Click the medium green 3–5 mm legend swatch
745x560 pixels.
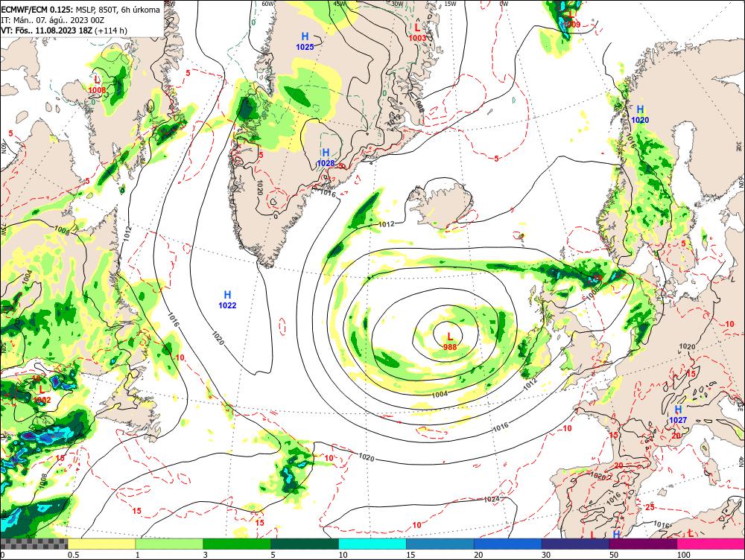[237, 544]
